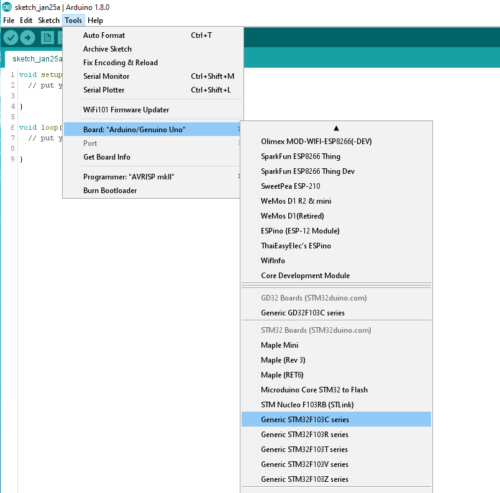Click the Verify checkmark toolbar icon

point(11,38)
